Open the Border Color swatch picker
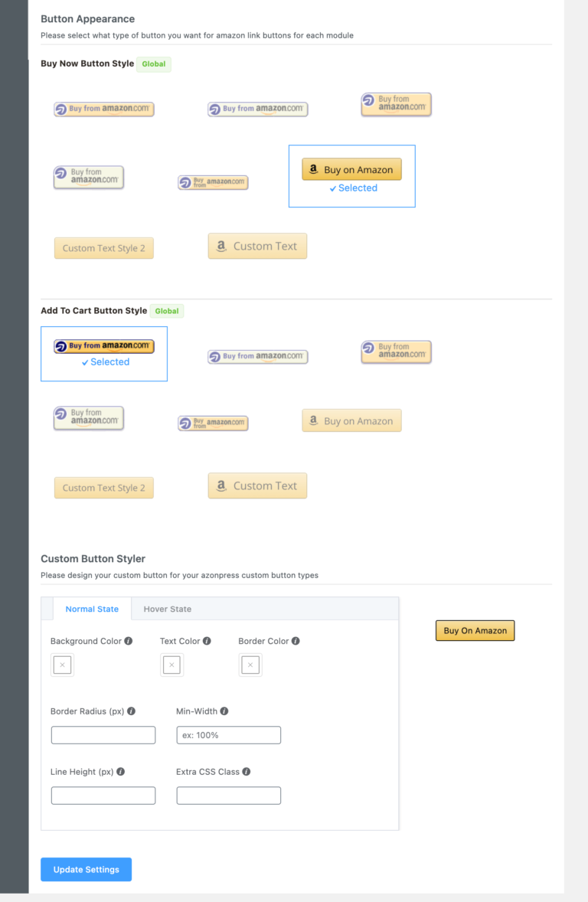Viewport: 588px width, 902px height. [250, 665]
